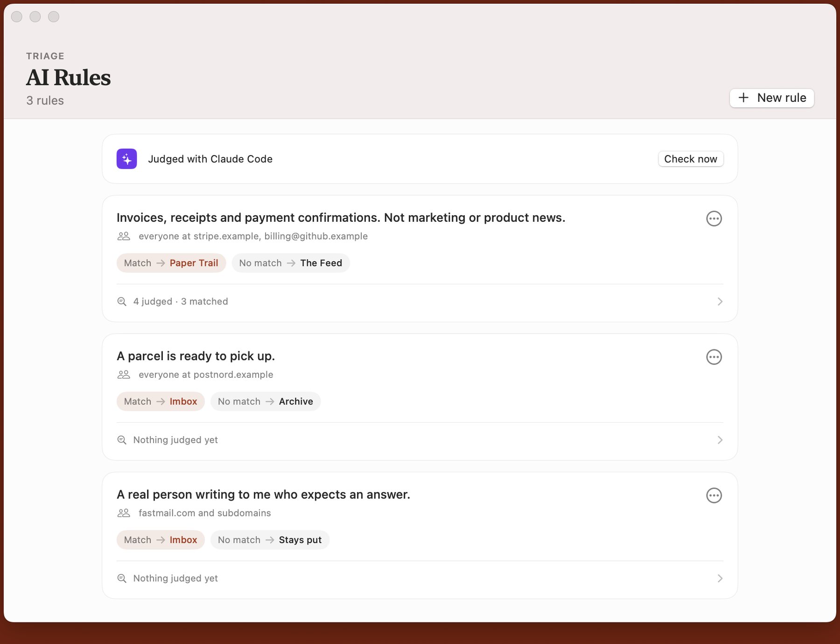Open more options for the real person rule
The height and width of the screenshot is (644, 840).
(714, 495)
